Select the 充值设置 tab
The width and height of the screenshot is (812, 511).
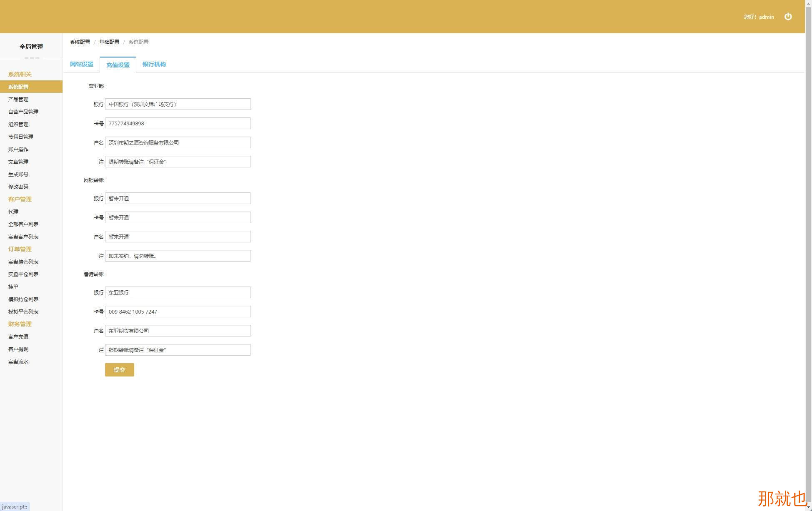click(x=118, y=65)
